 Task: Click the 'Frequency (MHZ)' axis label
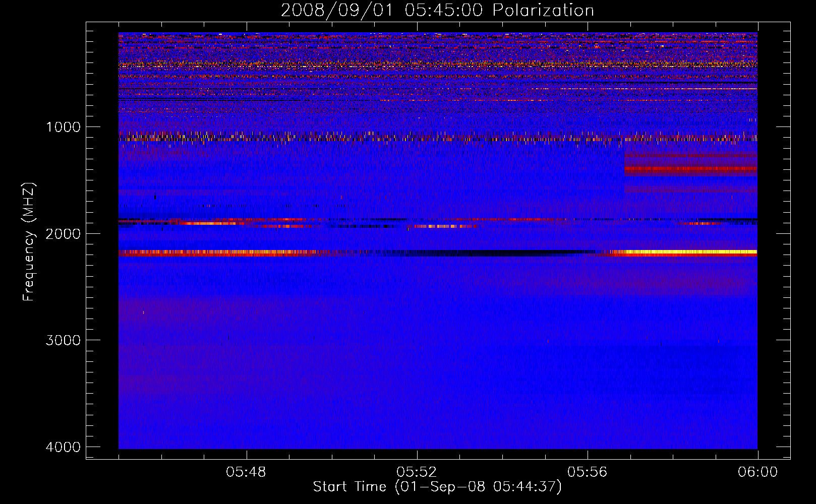click(29, 242)
